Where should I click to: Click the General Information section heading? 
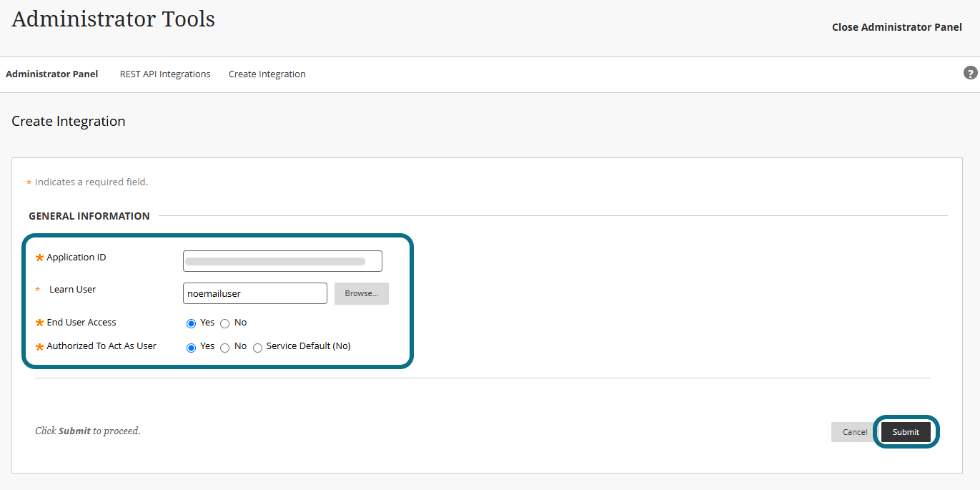tap(89, 216)
